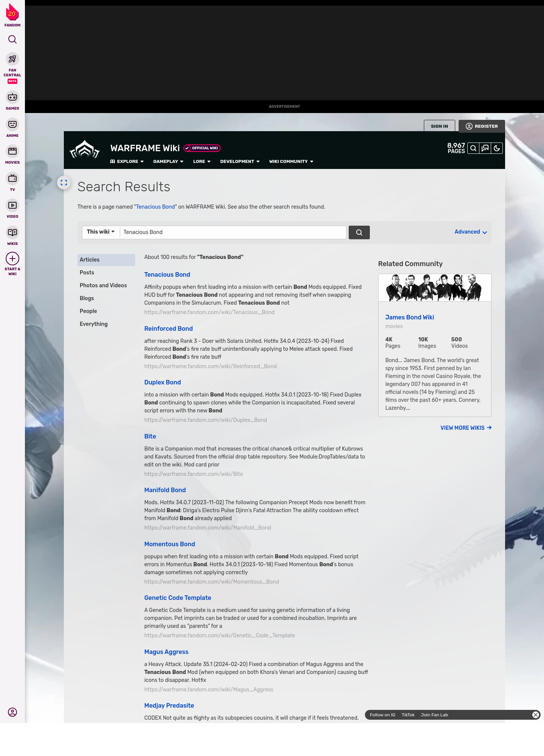The image size is (544, 756).
Task: Open Genetic Code Template result
Action: (x=178, y=598)
